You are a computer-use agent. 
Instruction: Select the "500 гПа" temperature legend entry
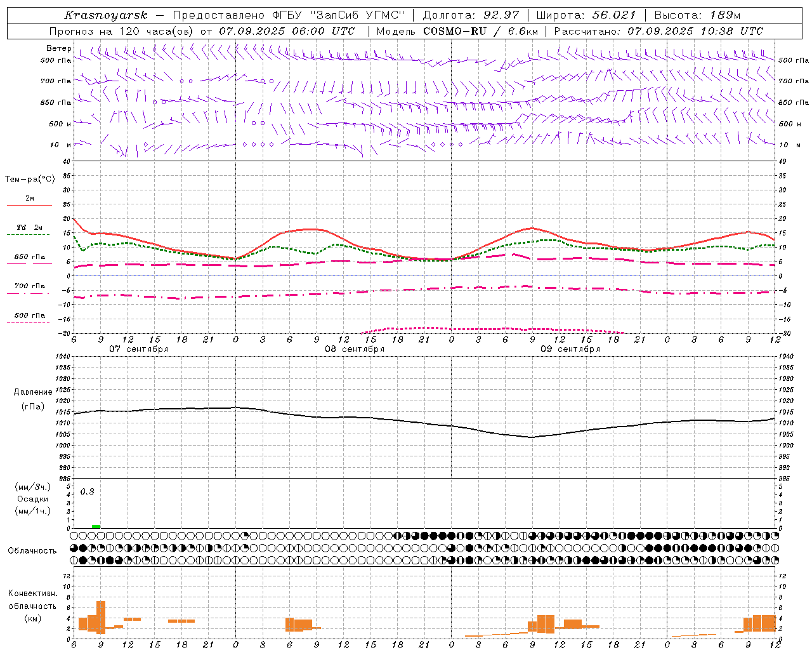pos(30,315)
